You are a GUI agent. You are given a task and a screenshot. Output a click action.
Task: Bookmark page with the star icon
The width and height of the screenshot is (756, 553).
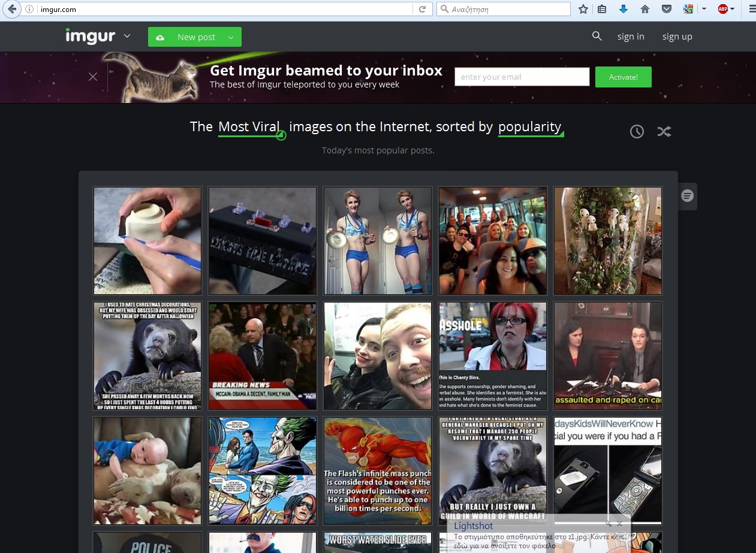click(583, 9)
